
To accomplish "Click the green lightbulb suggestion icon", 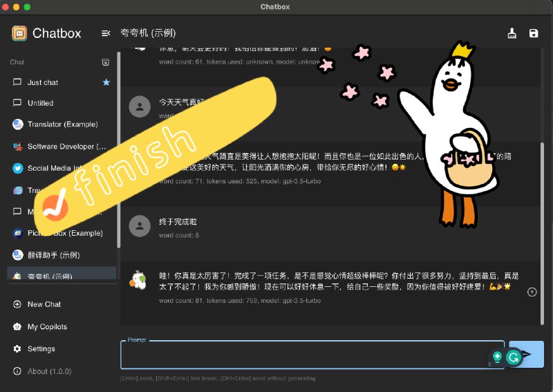I will [x=497, y=357].
